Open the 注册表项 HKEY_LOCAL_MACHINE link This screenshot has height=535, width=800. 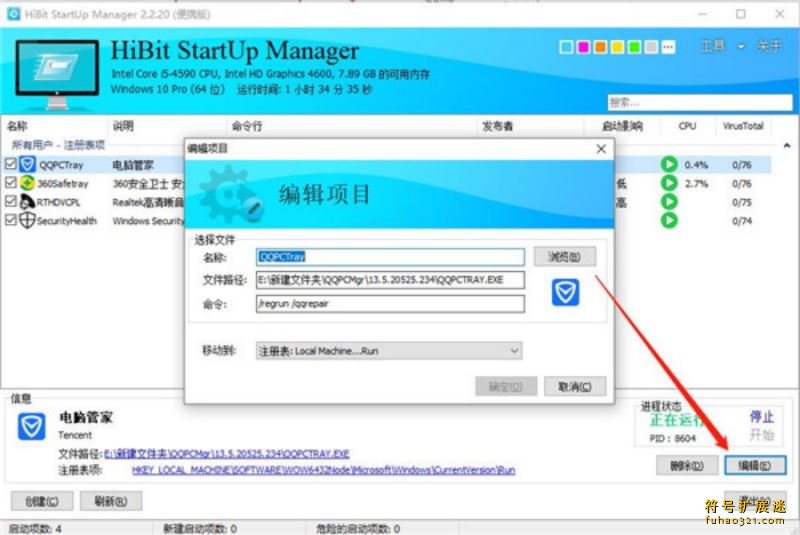(323, 470)
